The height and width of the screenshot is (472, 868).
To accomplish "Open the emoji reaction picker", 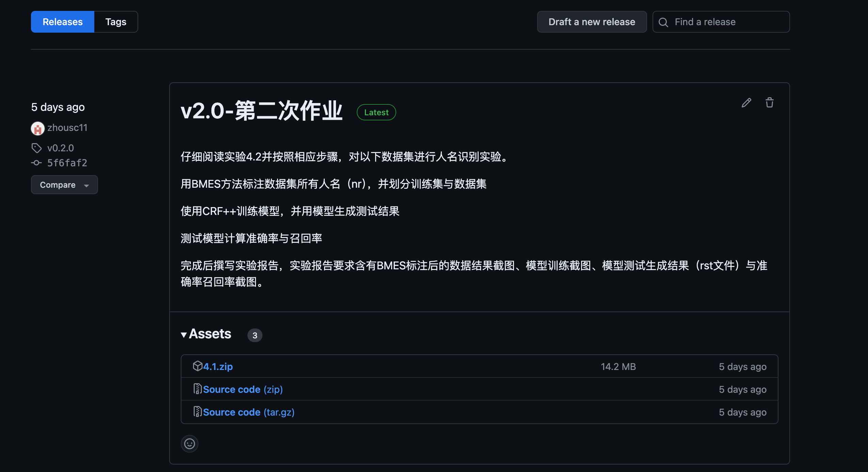I will (x=189, y=443).
